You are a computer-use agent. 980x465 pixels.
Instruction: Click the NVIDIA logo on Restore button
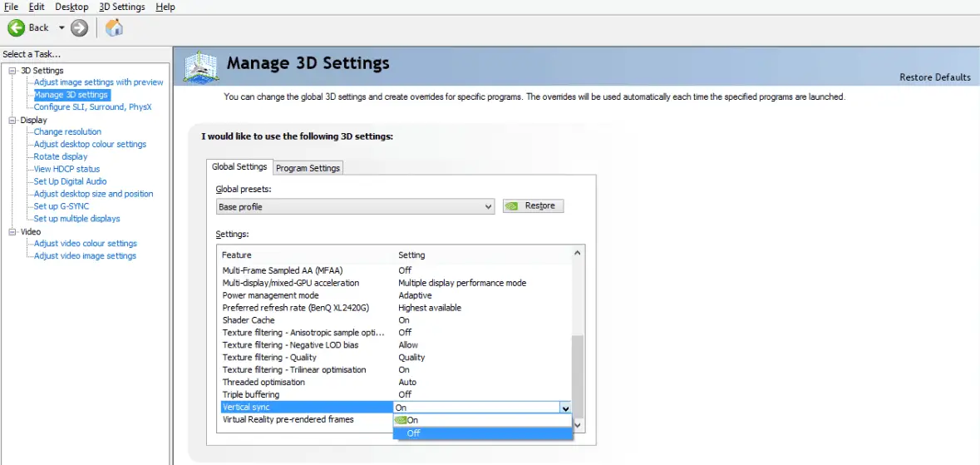[x=513, y=206]
